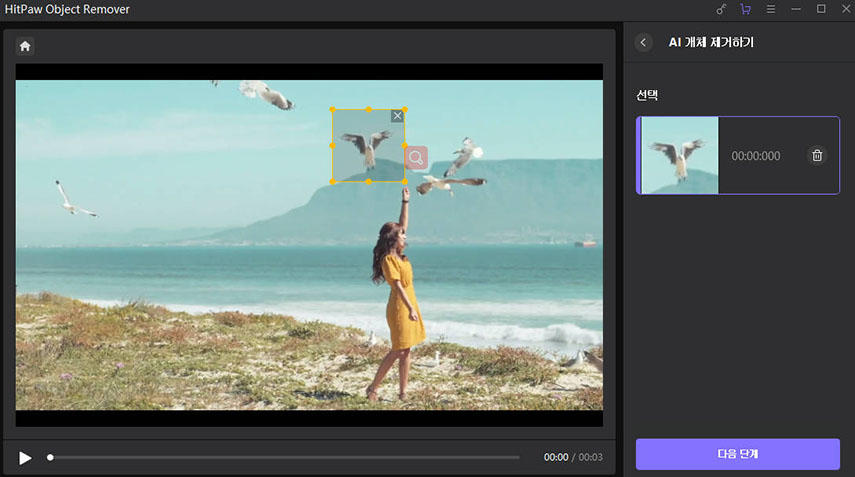The height and width of the screenshot is (477, 855).
Task: Click the top-left handle of the selection box
Action: click(333, 109)
